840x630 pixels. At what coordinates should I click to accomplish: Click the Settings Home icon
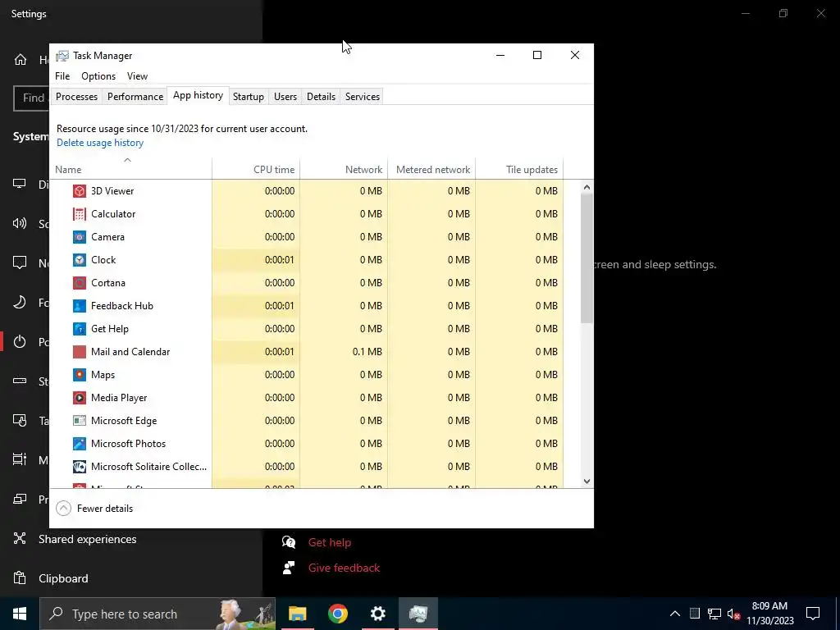pyautogui.click(x=21, y=59)
